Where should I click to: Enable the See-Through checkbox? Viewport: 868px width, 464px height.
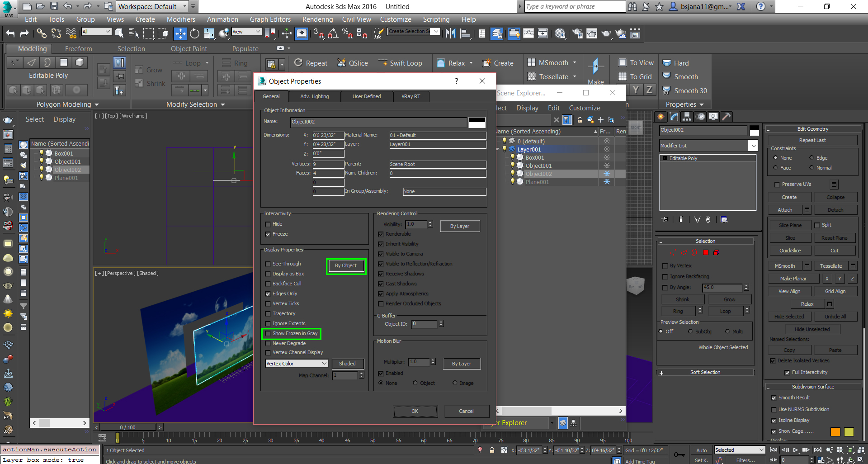[268, 264]
